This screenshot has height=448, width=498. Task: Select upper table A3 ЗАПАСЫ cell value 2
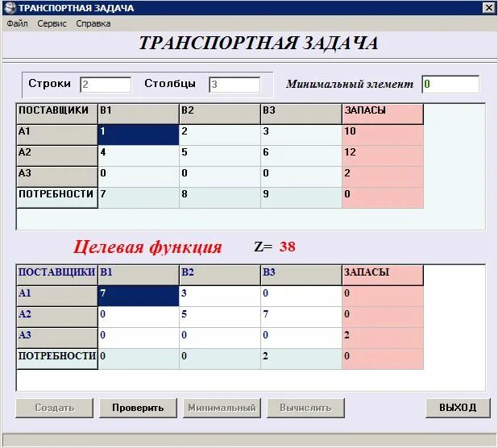[x=383, y=176]
